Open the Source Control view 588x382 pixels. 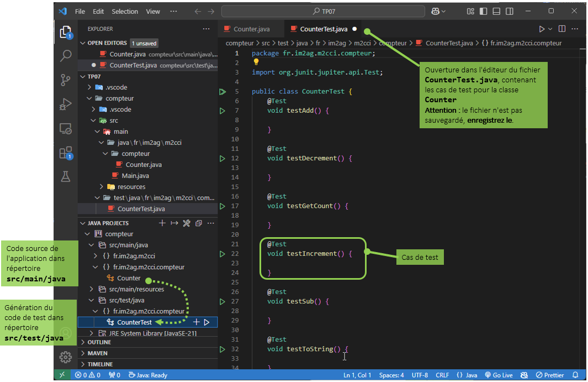point(66,80)
